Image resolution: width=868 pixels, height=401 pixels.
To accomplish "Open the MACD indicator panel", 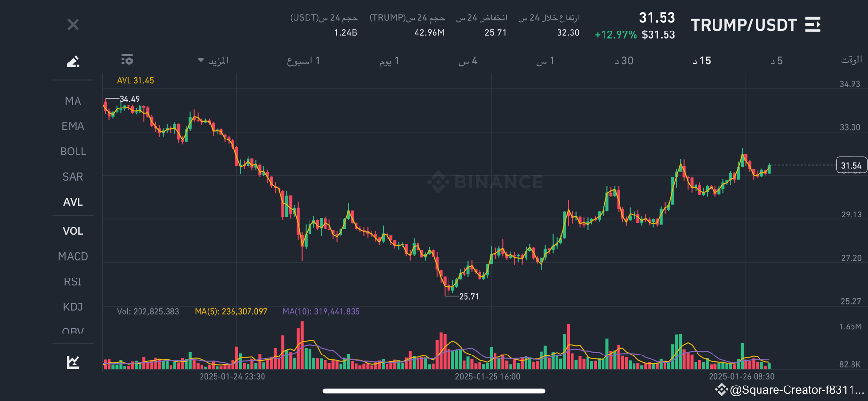I will coord(73,256).
